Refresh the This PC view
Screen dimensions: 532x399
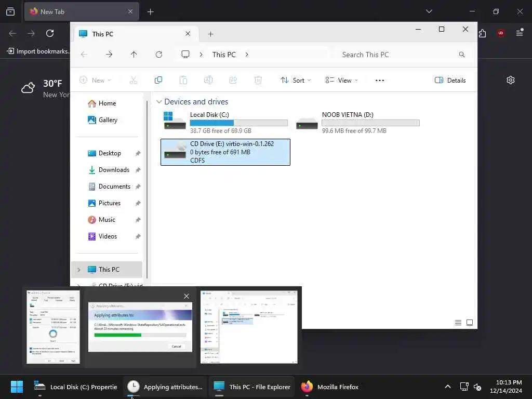tap(159, 55)
